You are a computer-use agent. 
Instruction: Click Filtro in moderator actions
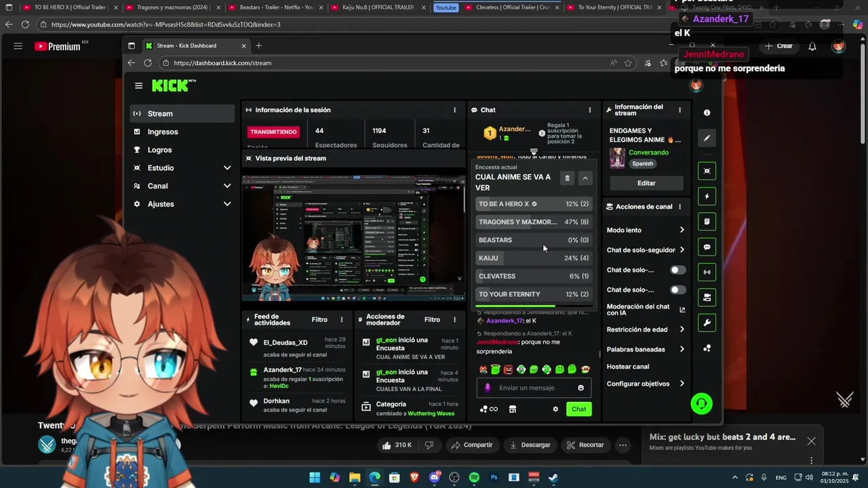pos(432,319)
